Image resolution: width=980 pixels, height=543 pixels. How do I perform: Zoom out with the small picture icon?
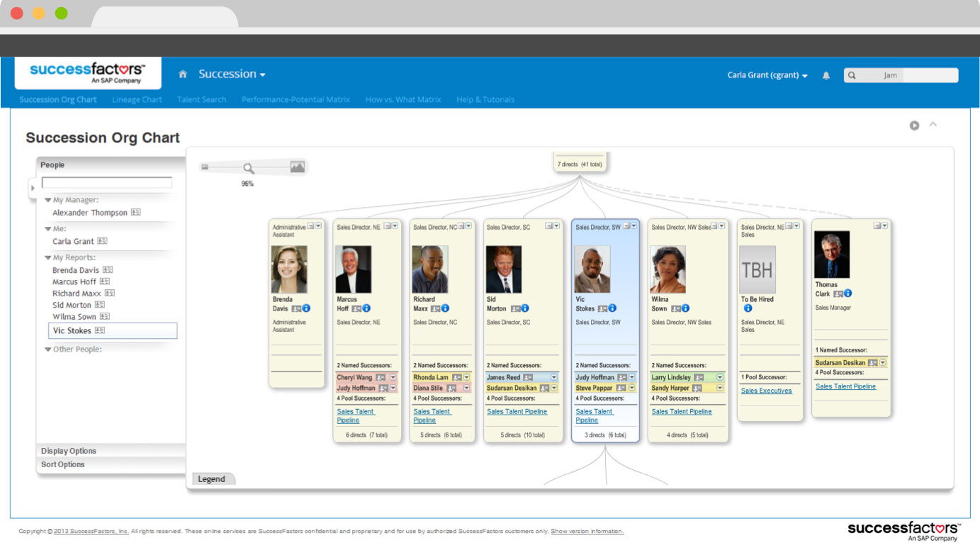(x=205, y=167)
